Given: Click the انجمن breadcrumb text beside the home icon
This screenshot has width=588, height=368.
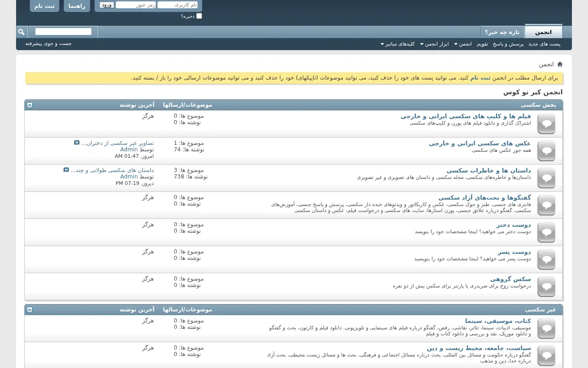Looking at the screenshot, I should [x=546, y=64].
